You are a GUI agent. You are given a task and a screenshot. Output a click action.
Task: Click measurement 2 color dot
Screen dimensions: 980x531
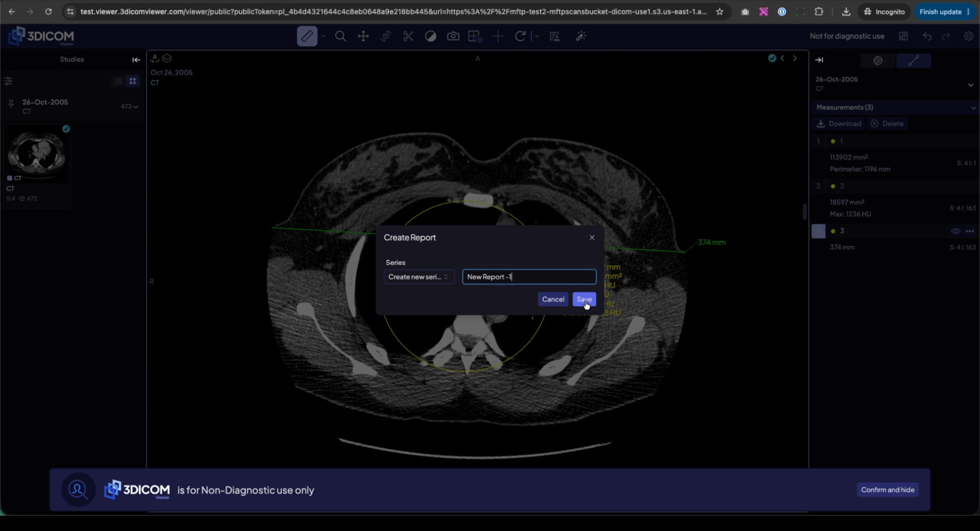(833, 186)
